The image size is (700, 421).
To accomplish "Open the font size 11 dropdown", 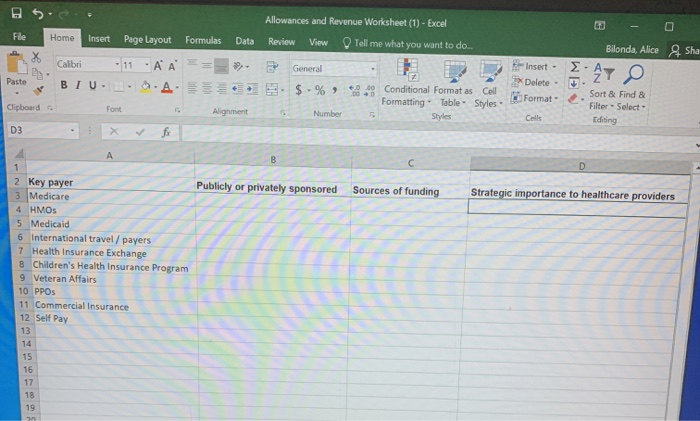I will click(x=146, y=66).
